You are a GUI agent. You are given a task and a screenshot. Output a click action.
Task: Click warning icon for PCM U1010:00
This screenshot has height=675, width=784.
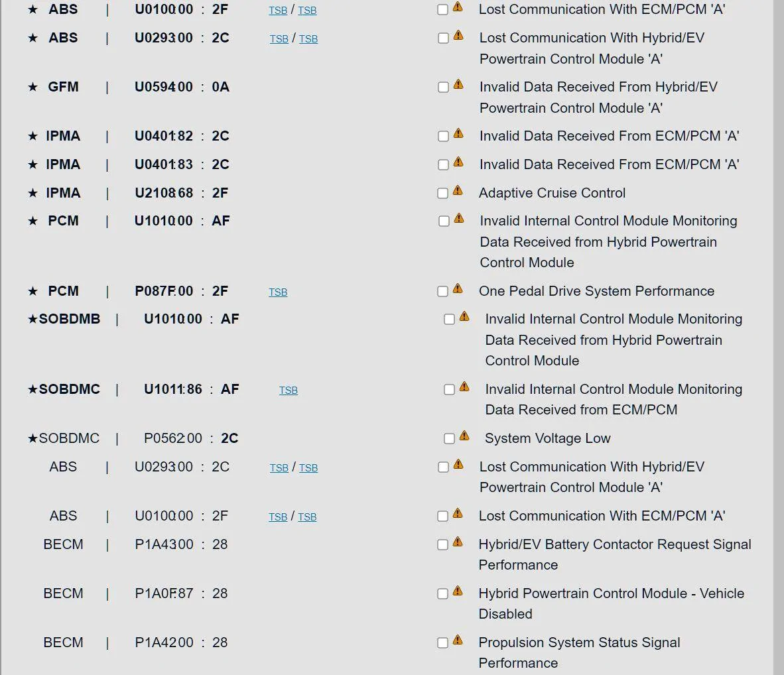coord(458,219)
